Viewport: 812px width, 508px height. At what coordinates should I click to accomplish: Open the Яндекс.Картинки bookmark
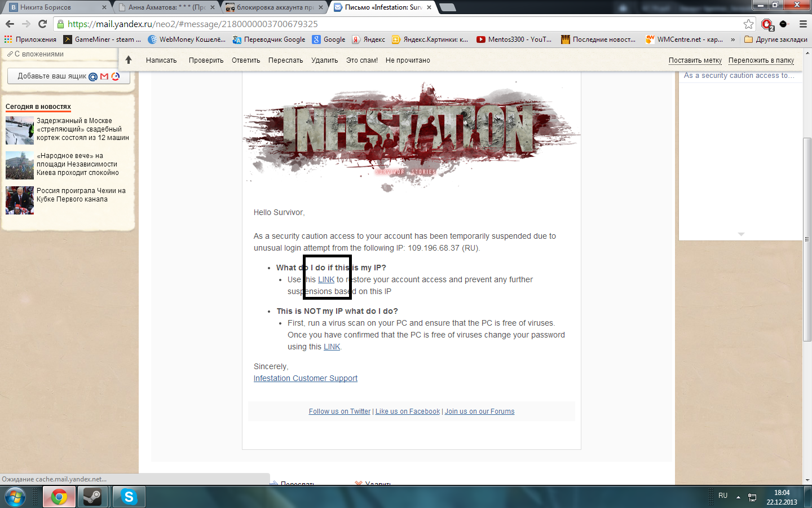(430, 40)
